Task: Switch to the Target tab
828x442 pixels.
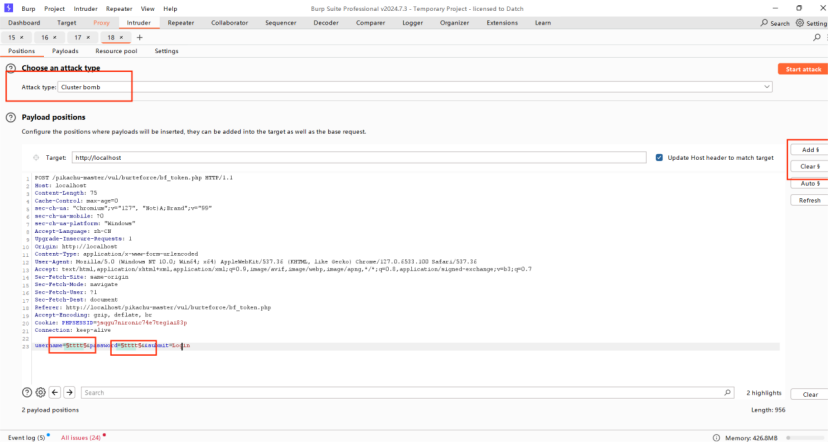Action: [x=67, y=23]
